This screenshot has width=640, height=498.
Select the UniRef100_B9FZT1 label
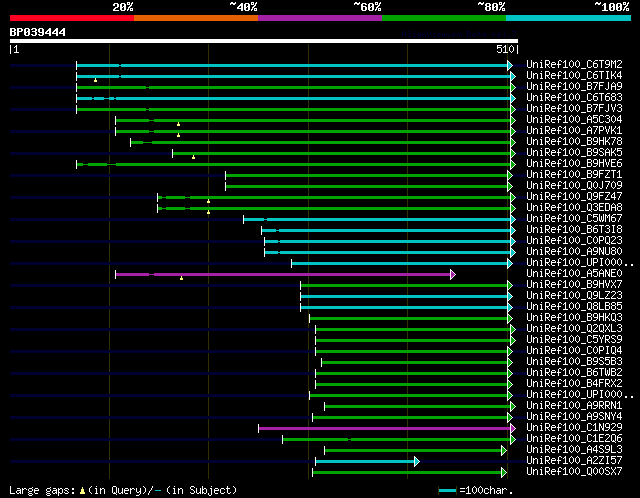(574, 175)
